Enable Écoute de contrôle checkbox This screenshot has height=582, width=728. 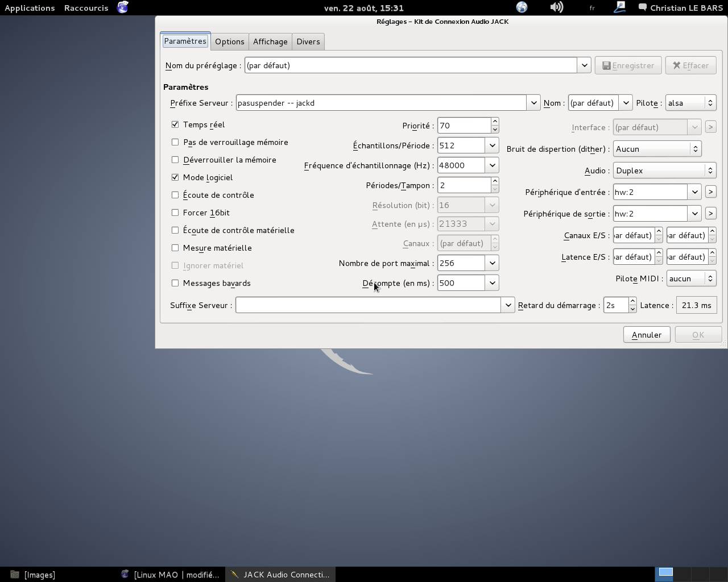175,195
